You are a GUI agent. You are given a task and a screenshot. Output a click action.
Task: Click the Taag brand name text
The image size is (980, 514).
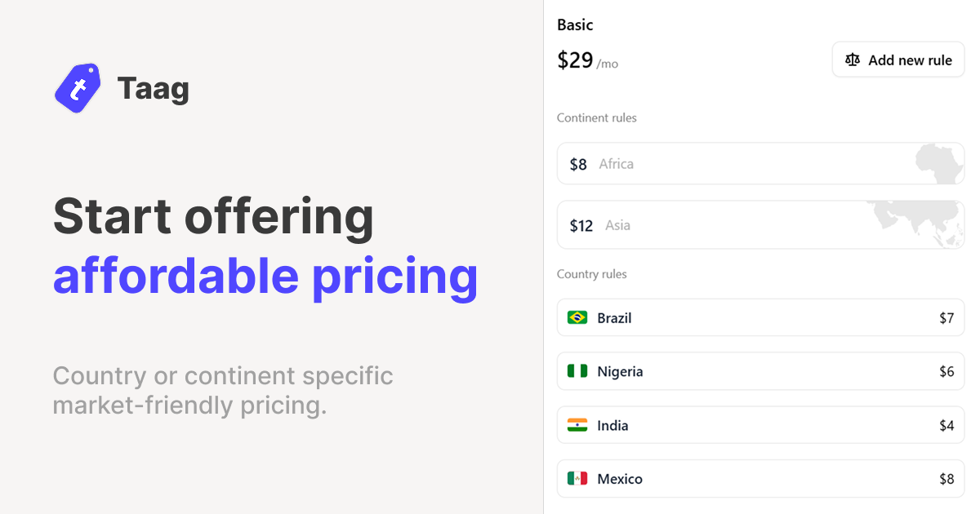(x=153, y=88)
